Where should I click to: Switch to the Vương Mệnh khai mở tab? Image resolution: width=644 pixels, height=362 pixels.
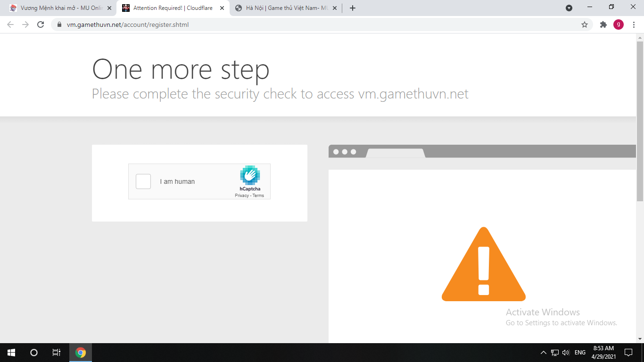(x=61, y=8)
